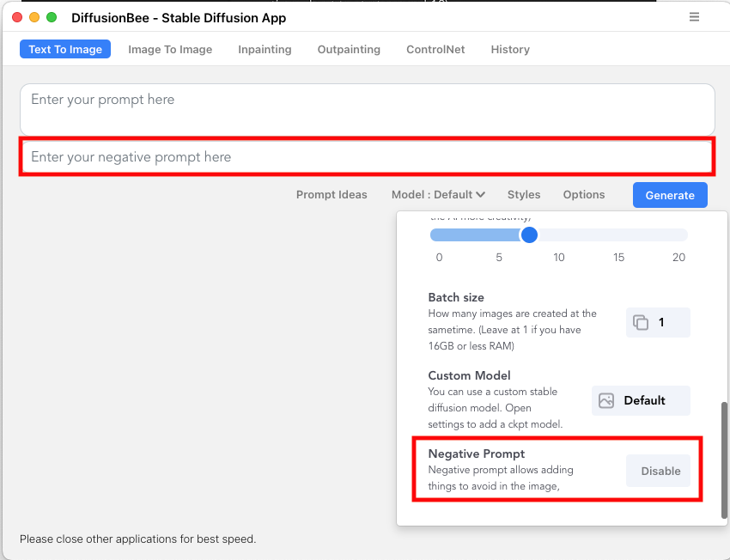Minimize the DiffusionBee window
Image resolution: width=730 pixels, height=560 pixels.
(34, 17)
